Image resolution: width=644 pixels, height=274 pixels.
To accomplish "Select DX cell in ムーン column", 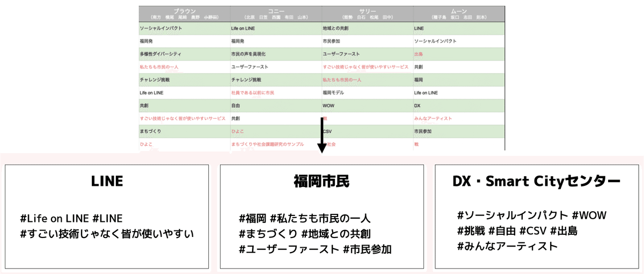I will 459,105.
